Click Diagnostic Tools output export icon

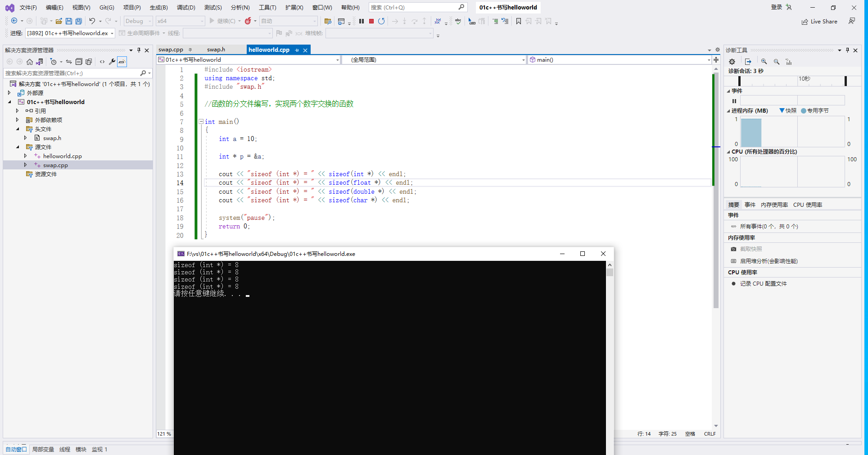(748, 62)
